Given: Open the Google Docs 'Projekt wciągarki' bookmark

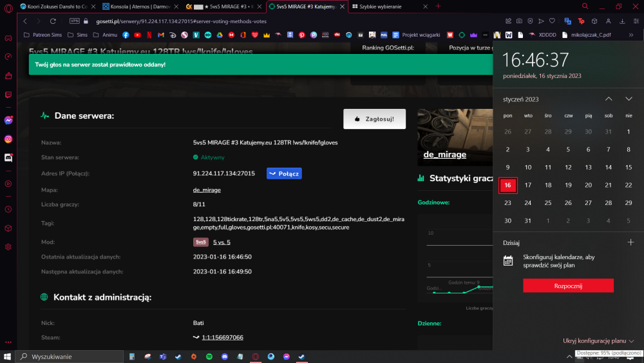Looking at the screenshot, I should pos(417,35).
